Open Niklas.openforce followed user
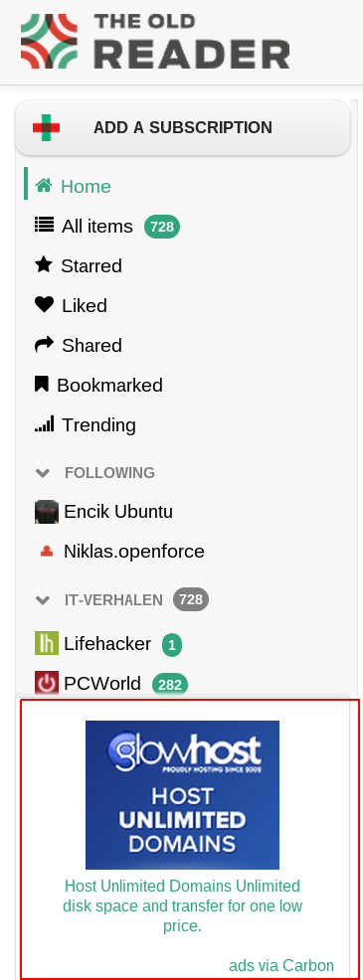This screenshot has height=980, width=363. pos(119,552)
